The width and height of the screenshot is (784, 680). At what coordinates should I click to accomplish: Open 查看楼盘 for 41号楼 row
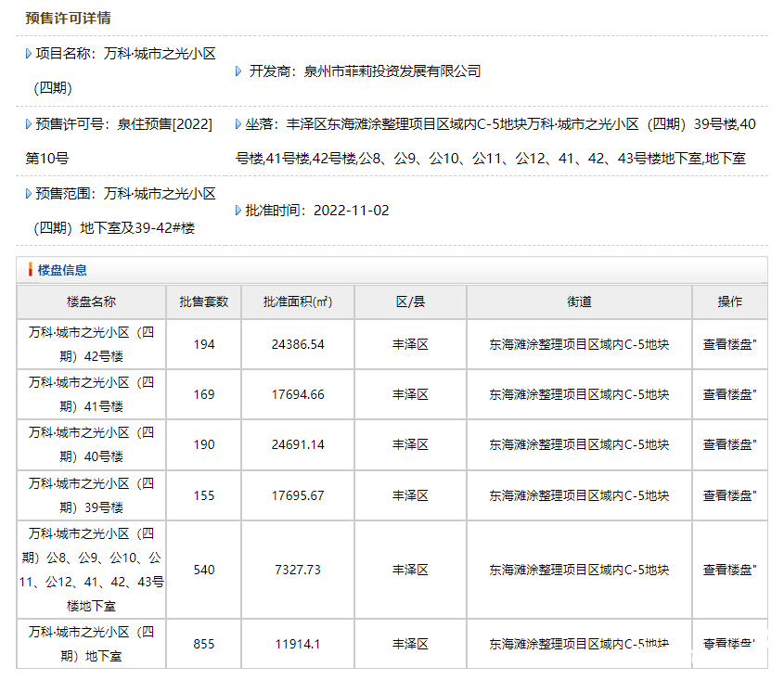729,394
